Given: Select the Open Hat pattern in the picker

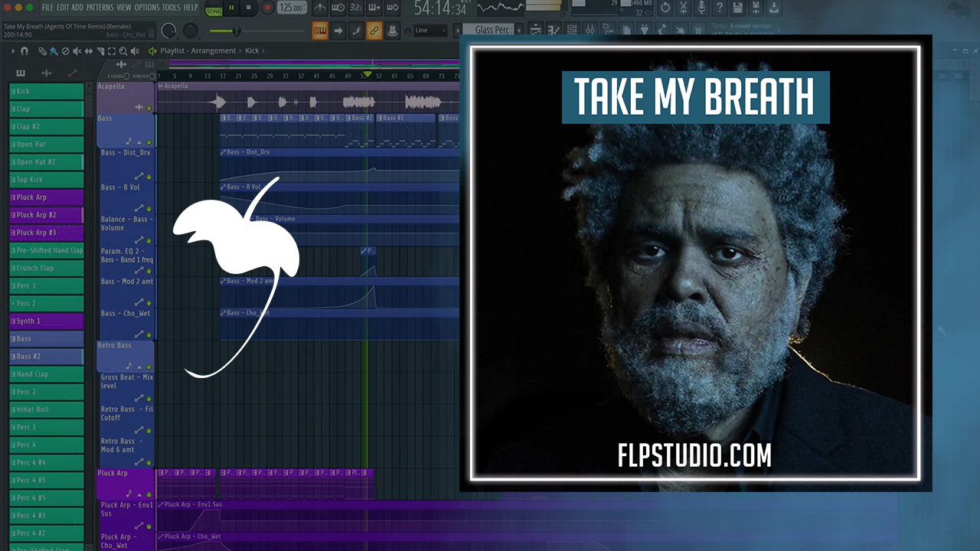Looking at the screenshot, I should tap(46, 145).
